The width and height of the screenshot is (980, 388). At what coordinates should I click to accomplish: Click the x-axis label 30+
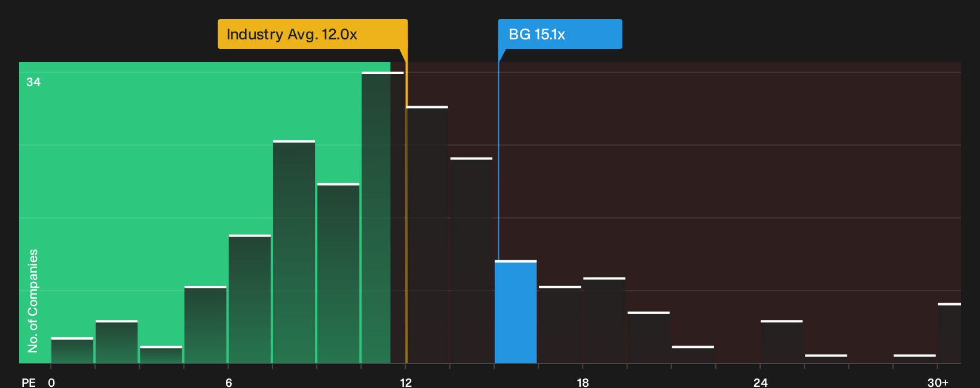pos(938,382)
